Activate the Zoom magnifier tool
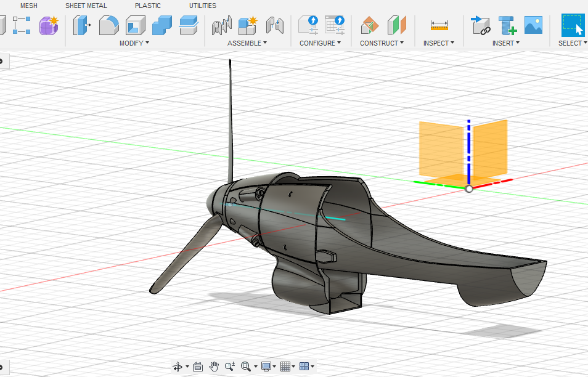588x377 pixels. (x=230, y=366)
